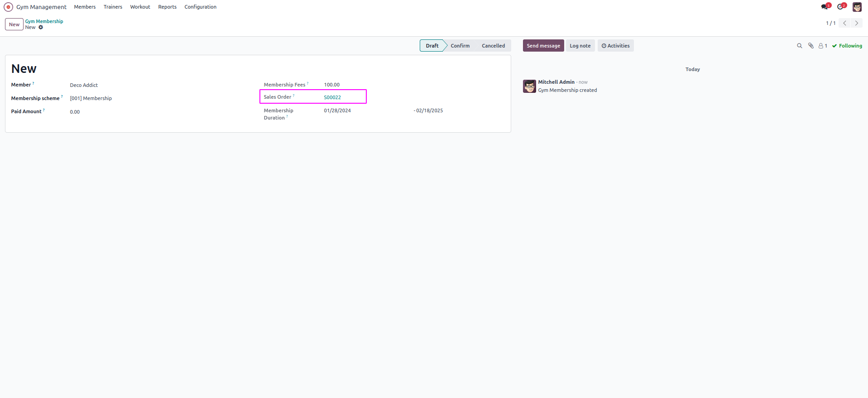Expand the Reports menu
Image resolution: width=868 pixels, height=398 pixels.
[167, 7]
